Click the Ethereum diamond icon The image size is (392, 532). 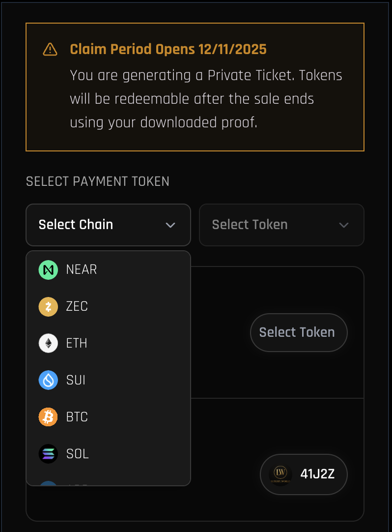(48, 343)
